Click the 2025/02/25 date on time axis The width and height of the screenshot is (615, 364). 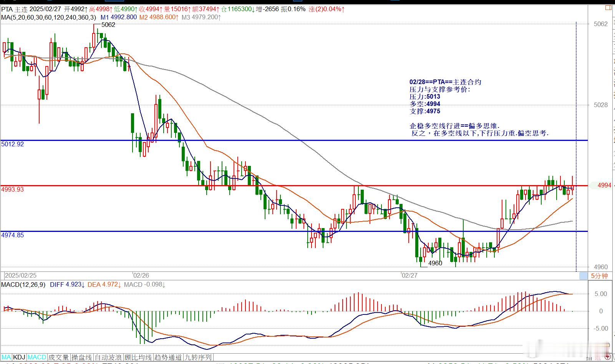pos(21,275)
